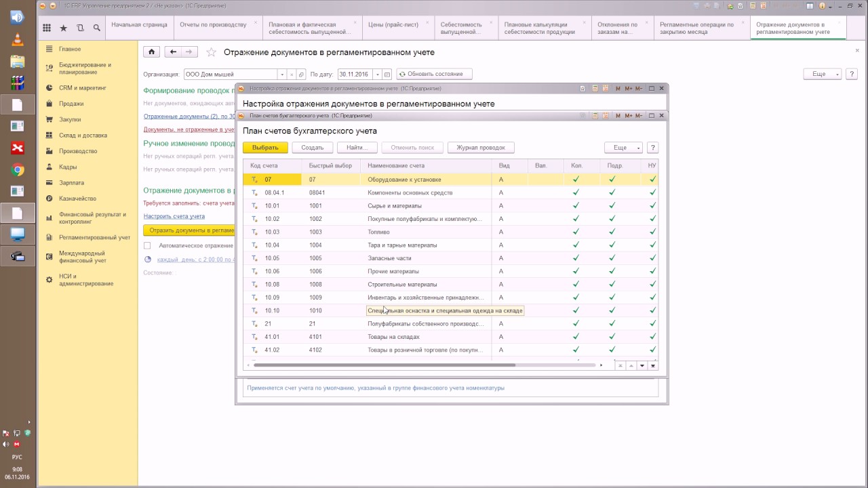Open Еще dropdown in Plan счетов window

[x=623, y=147]
